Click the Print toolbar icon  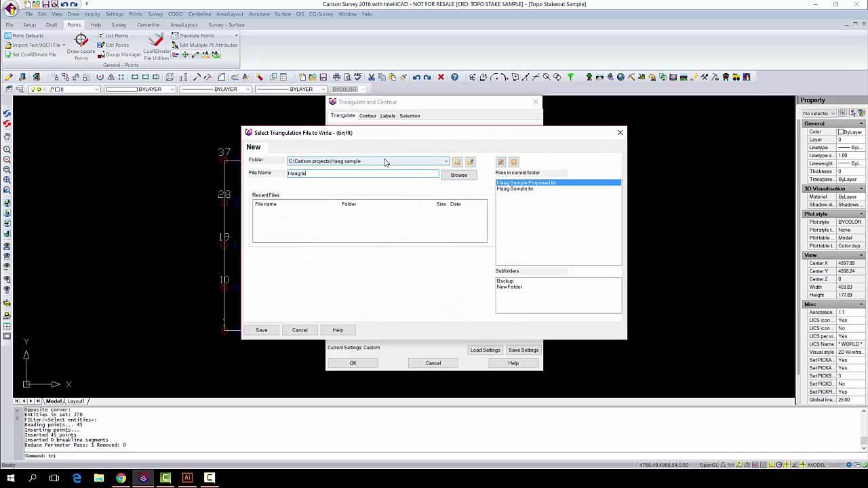tap(336, 77)
